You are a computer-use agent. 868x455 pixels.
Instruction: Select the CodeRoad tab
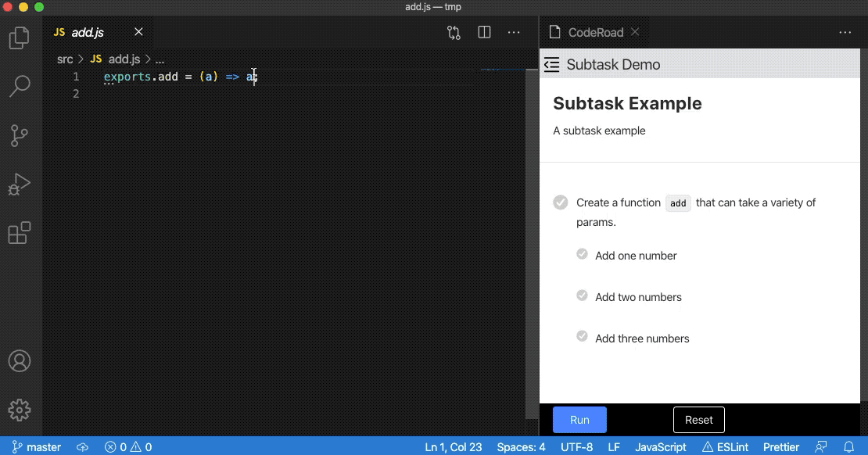click(595, 32)
